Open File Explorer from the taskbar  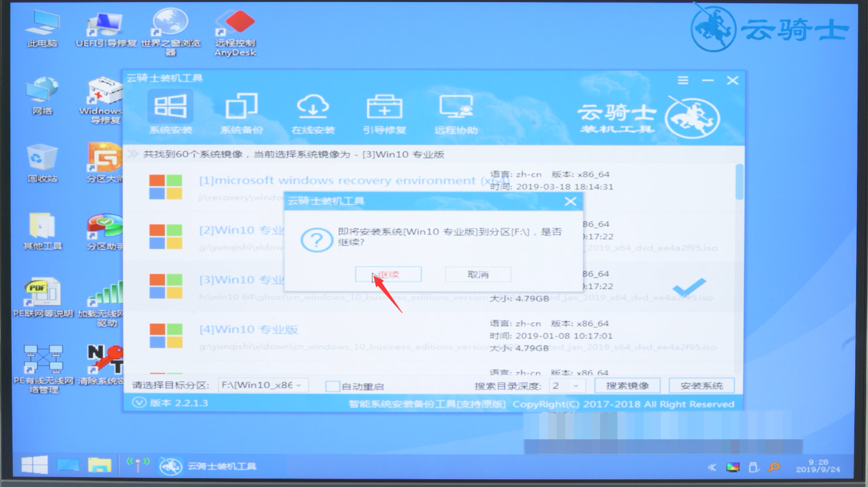tap(100, 465)
